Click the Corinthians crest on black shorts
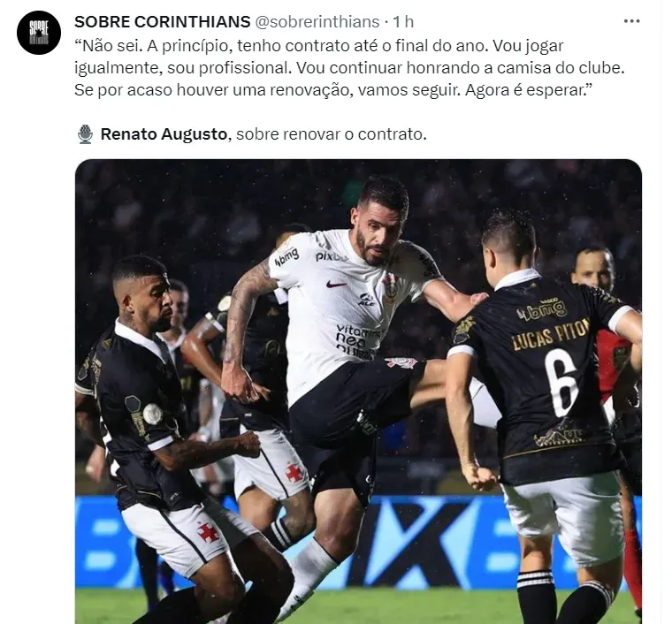 click(x=401, y=362)
